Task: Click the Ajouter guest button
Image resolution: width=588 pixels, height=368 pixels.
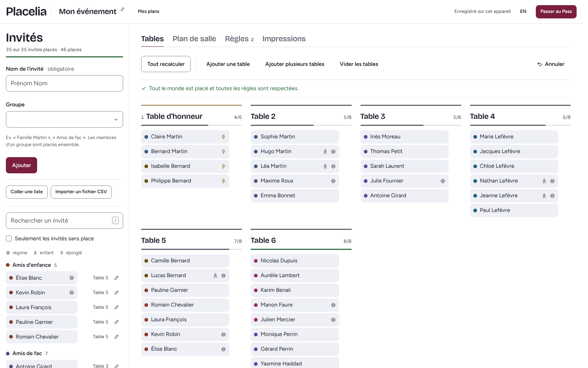Action: tap(21, 165)
